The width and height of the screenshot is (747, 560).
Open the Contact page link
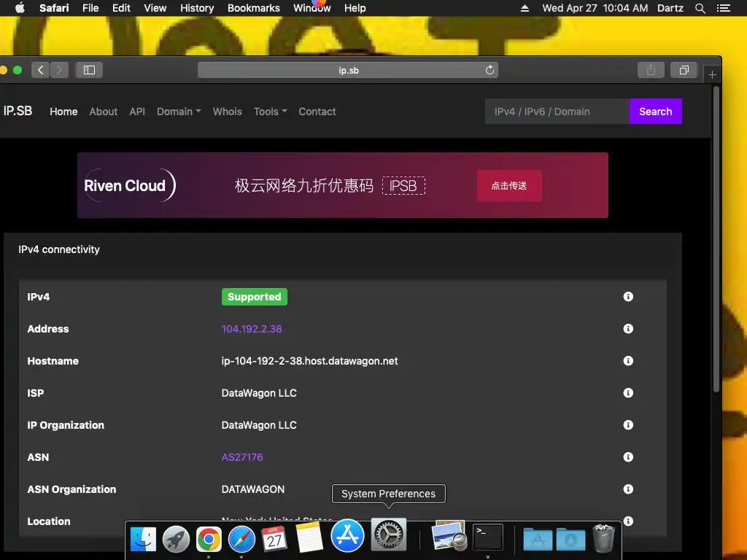(x=317, y=112)
